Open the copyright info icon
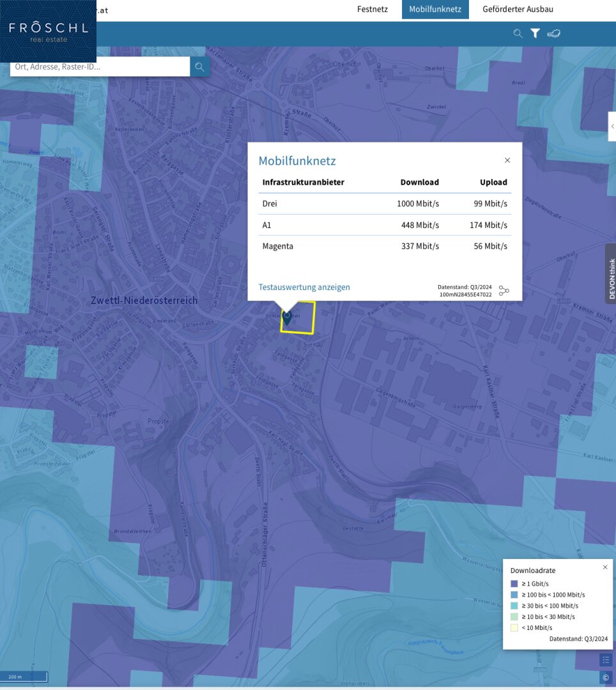 tap(606, 677)
